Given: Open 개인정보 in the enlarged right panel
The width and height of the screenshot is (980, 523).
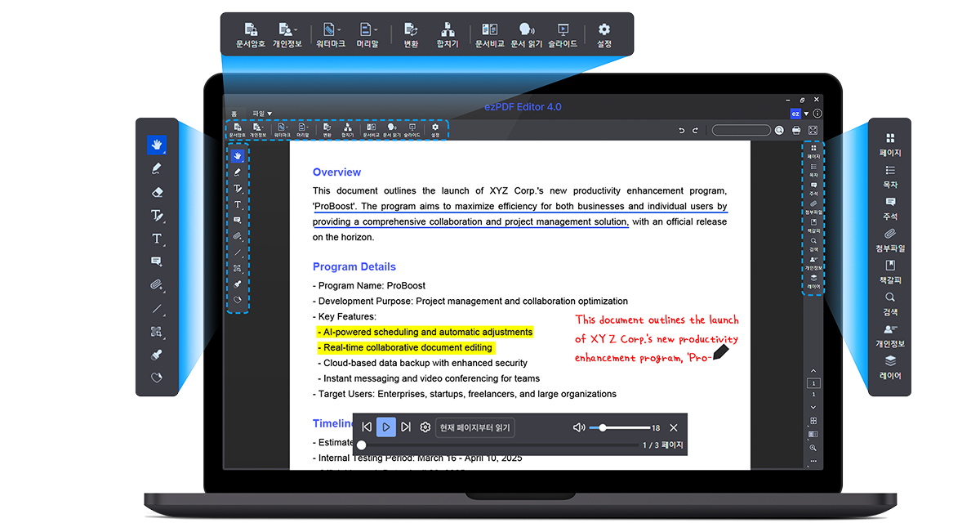Looking at the screenshot, I should (x=890, y=336).
